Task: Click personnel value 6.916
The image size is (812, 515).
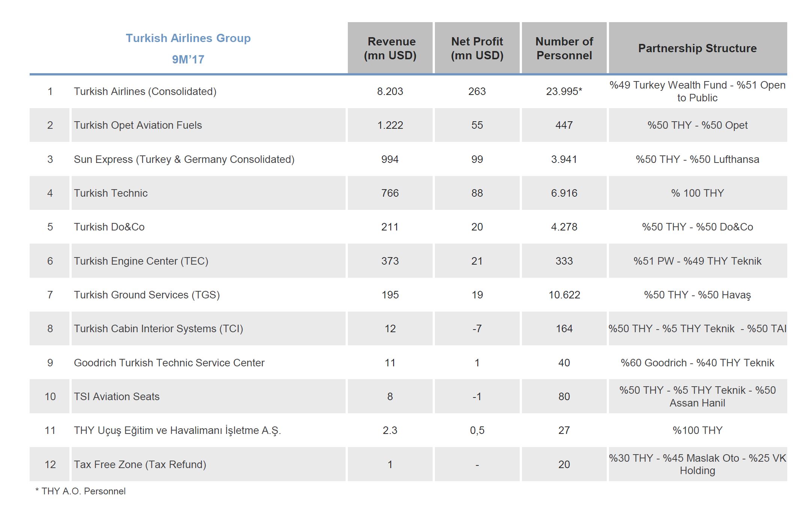Action: (564, 193)
